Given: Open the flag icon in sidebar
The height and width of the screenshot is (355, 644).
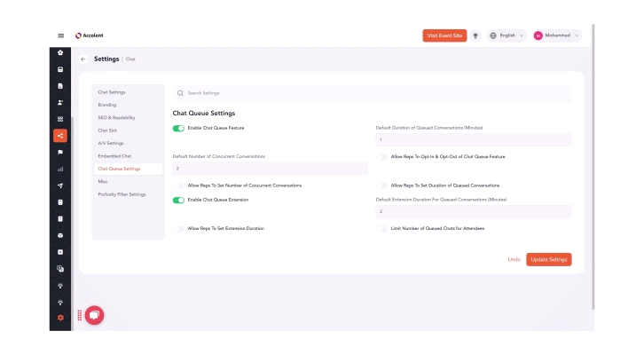Looking at the screenshot, I should (x=60, y=152).
